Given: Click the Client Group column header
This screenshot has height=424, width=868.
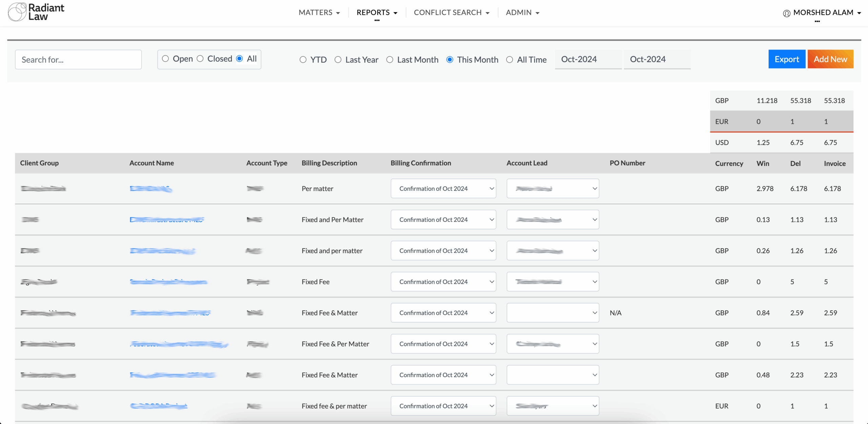Looking at the screenshot, I should (x=39, y=163).
